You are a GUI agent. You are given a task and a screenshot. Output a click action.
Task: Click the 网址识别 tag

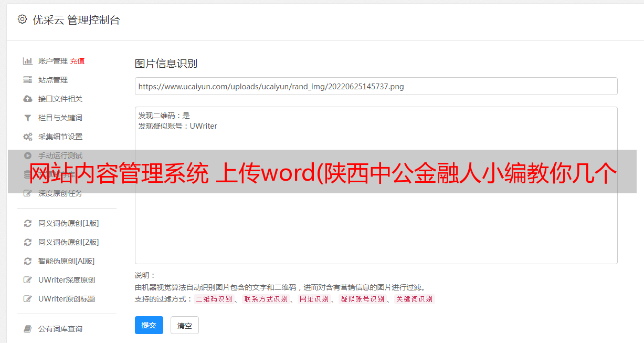(x=314, y=299)
